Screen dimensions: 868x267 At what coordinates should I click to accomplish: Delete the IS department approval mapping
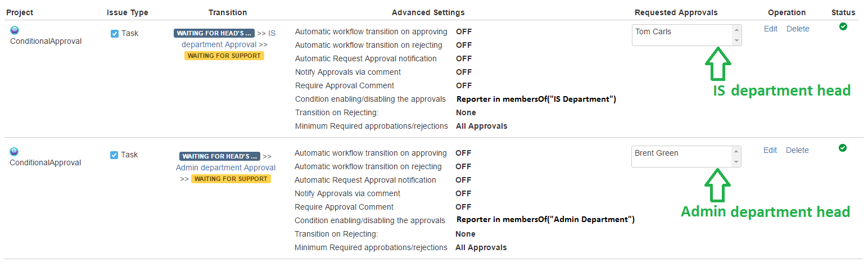pyautogui.click(x=798, y=29)
